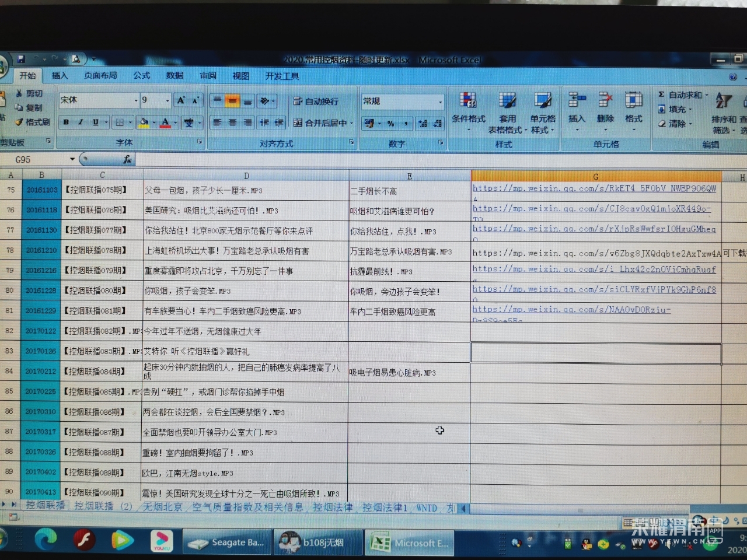Open the 无烟北京 sheet tab
Viewport: 747px width, 560px height.
[x=163, y=507]
